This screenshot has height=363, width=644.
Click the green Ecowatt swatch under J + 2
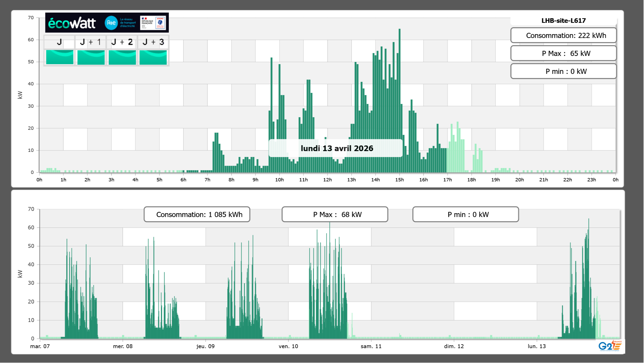pyautogui.click(x=122, y=57)
